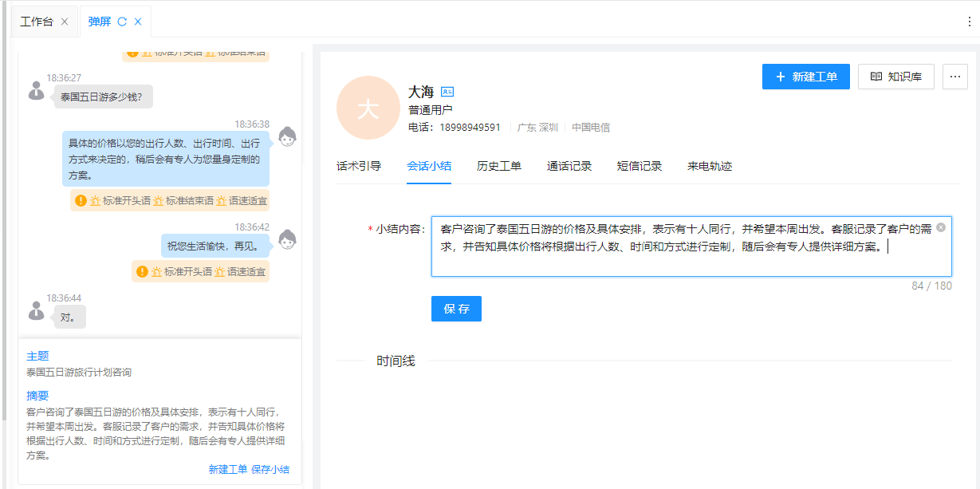Viewport: 980px width, 489px height.
Task: Open the 知识库 knowledge base button
Action: pyautogui.click(x=895, y=77)
